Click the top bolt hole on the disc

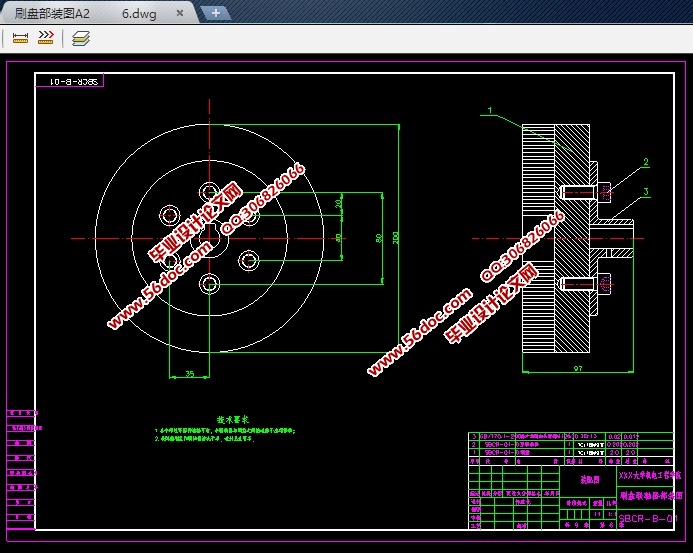click(209, 192)
